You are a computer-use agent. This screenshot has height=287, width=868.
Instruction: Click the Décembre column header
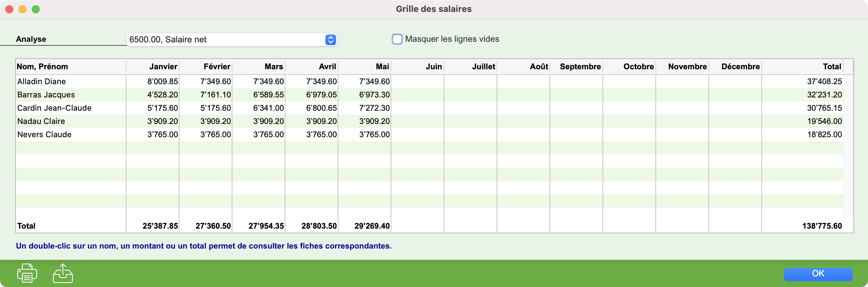tap(735, 66)
